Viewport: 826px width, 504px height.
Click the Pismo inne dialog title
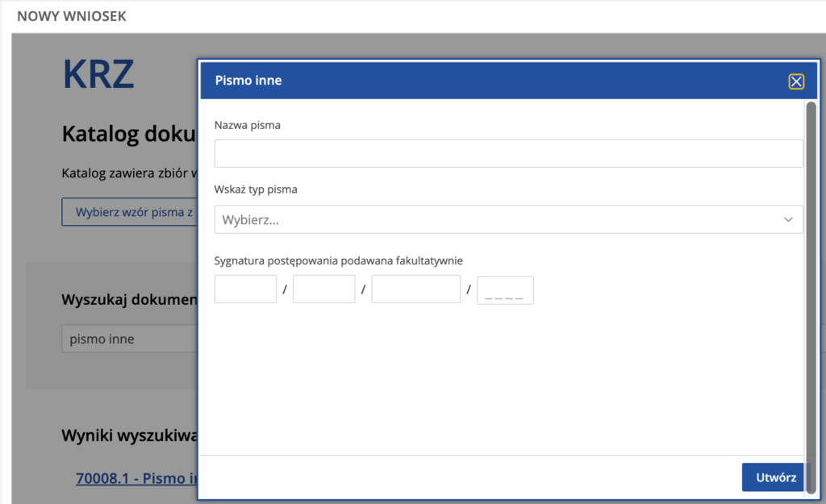(x=248, y=81)
